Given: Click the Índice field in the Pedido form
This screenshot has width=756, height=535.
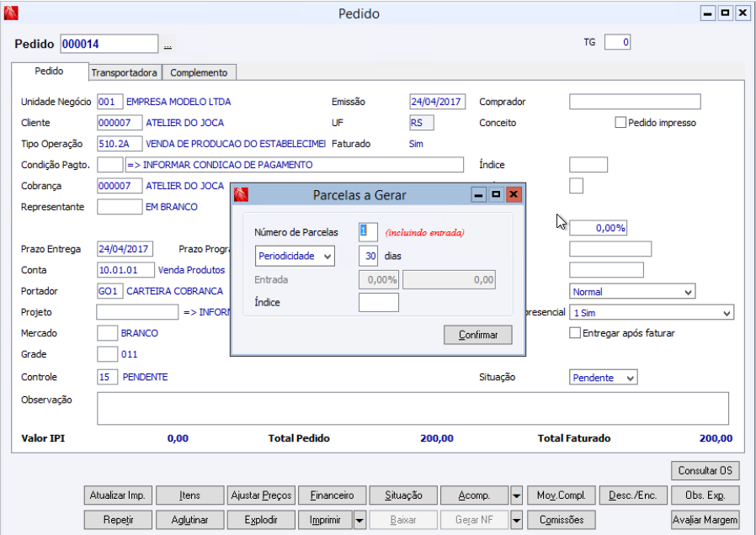Looking at the screenshot, I should coord(588,165).
